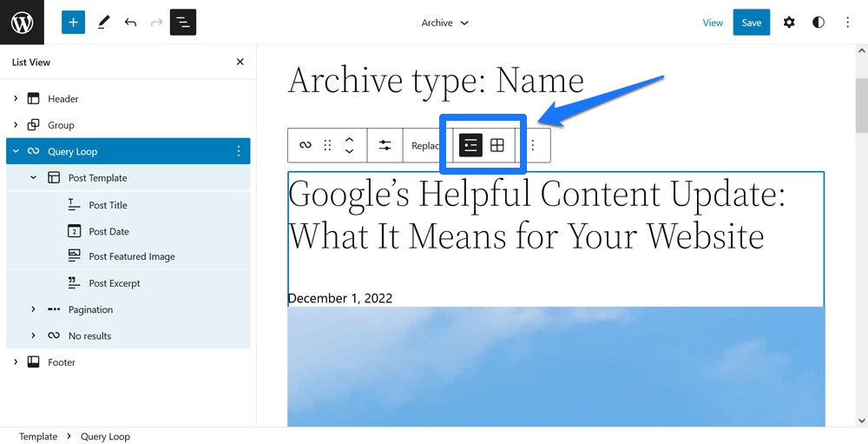The image size is (868, 444).
Task: Toggle the Styles half-circle icon
Action: (x=819, y=23)
